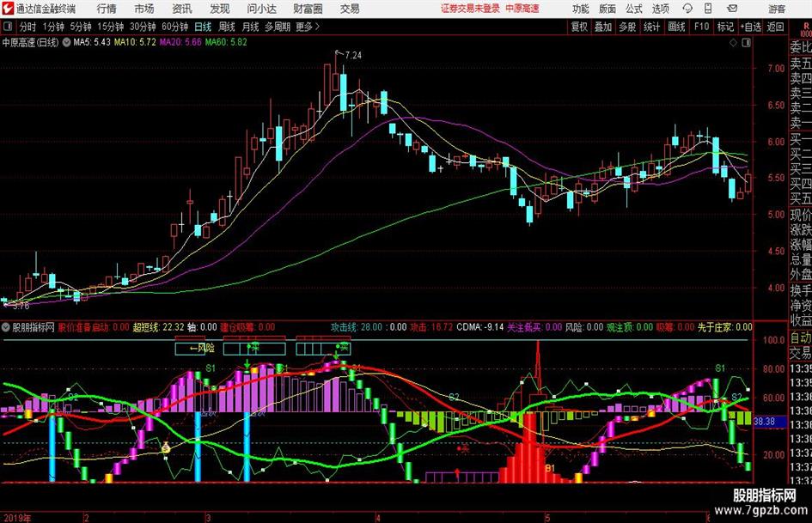The image size is (812, 523).
Task: Open the headset customer service icon
Action: click(687, 9)
